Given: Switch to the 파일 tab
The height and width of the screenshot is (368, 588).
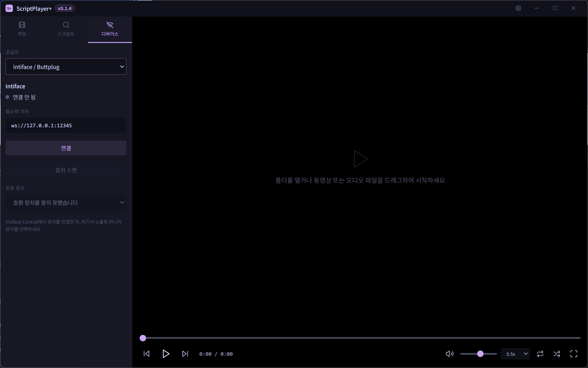Looking at the screenshot, I should (x=22, y=29).
